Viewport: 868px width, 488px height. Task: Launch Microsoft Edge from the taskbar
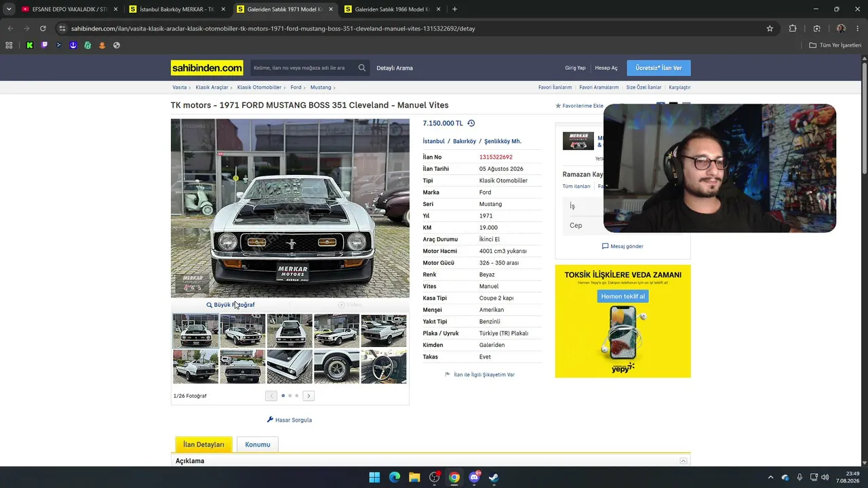click(395, 477)
